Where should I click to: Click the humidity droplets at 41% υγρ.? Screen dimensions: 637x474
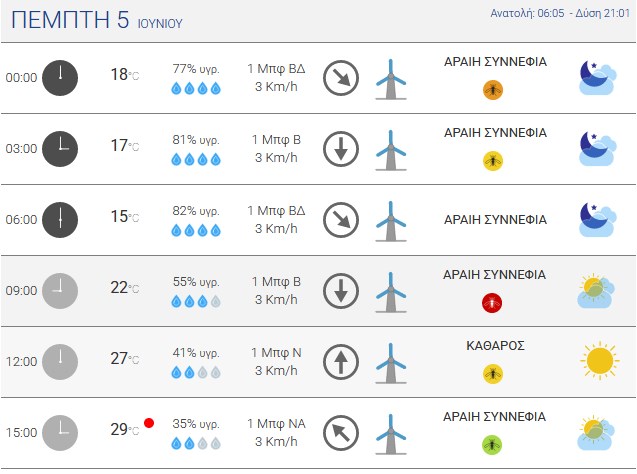196,372
